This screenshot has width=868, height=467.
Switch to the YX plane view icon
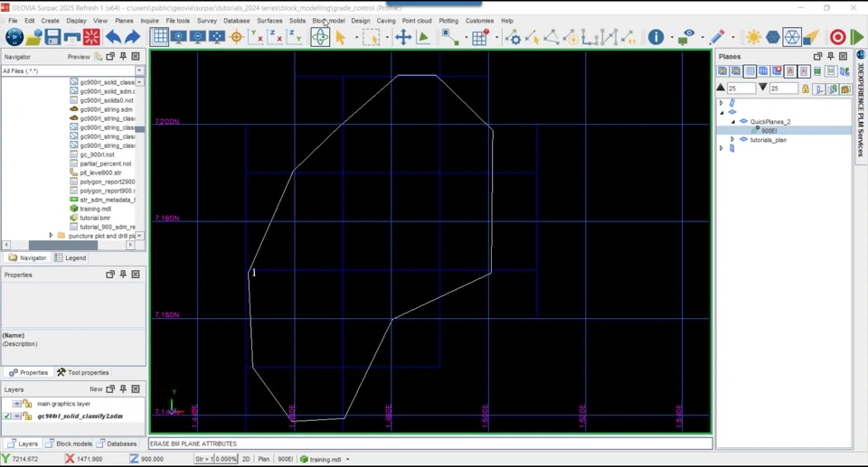tap(256, 38)
